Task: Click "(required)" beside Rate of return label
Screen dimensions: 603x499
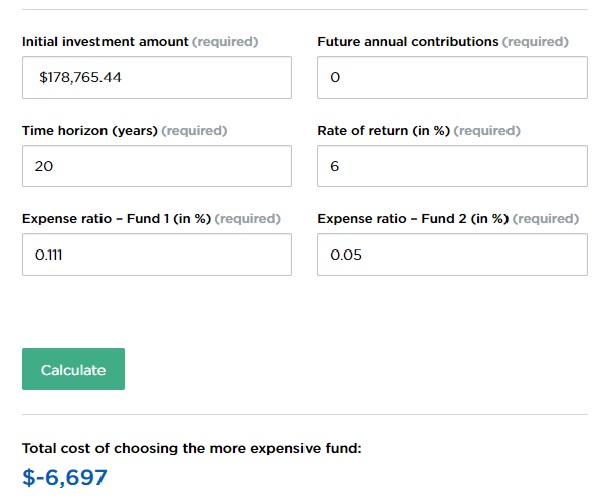Action: coord(487,130)
